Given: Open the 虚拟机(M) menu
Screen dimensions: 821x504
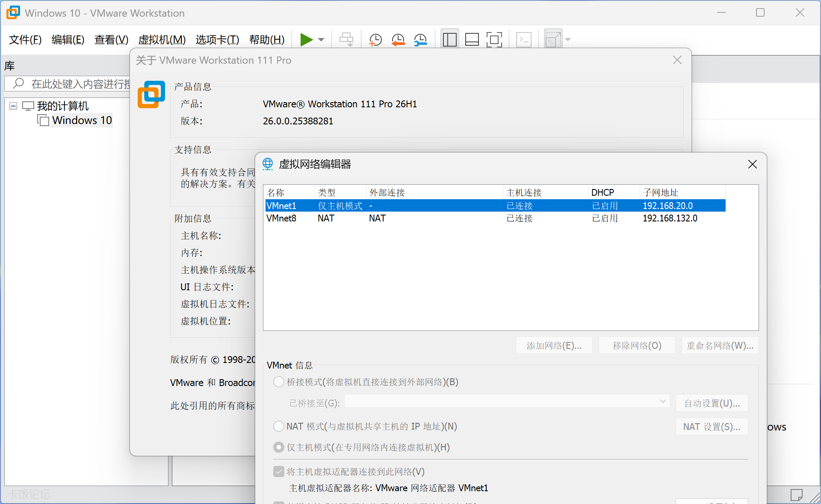Looking at the screenshot, I should point(162,40).
